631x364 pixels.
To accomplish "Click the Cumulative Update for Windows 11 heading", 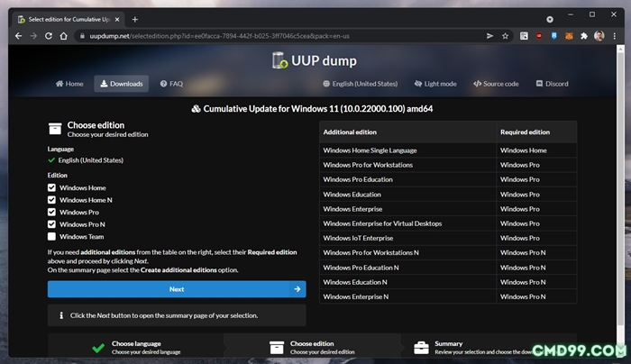I will pyautogui.click(x=312, y=109).
